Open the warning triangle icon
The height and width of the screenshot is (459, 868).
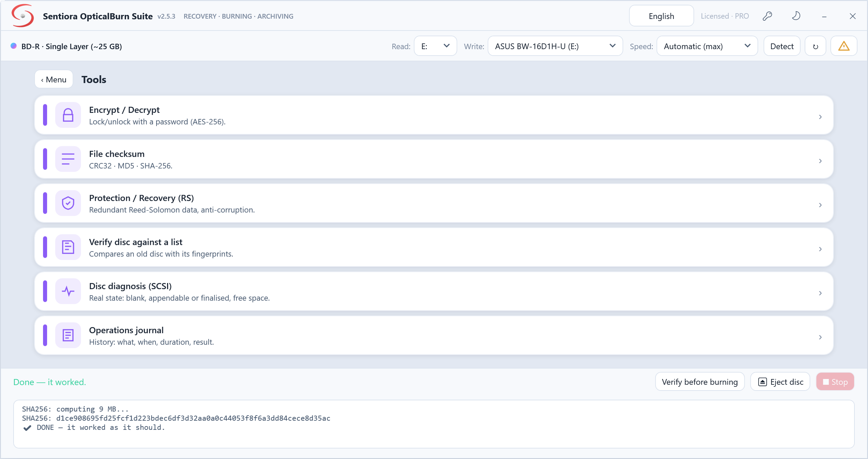coord(844,46)
